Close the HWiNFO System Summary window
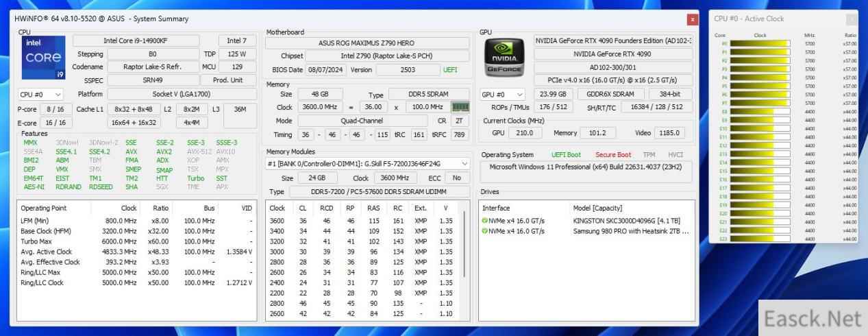 click(693, 19)
